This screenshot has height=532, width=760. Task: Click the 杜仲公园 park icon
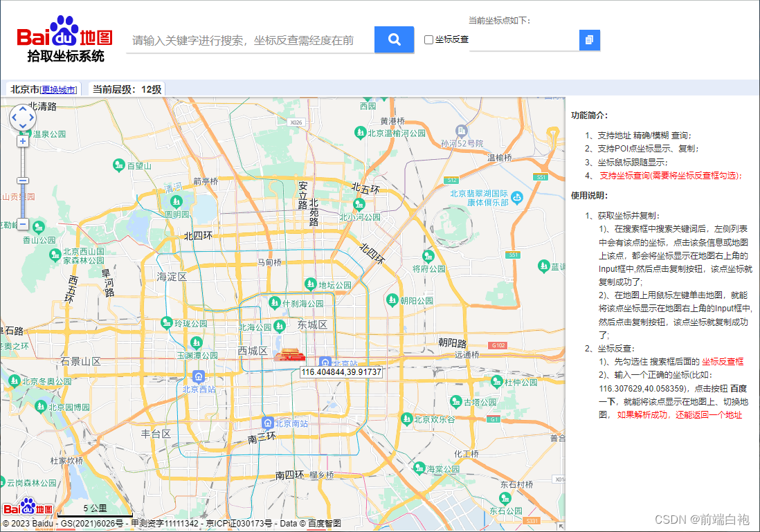(x=496, y=381)
